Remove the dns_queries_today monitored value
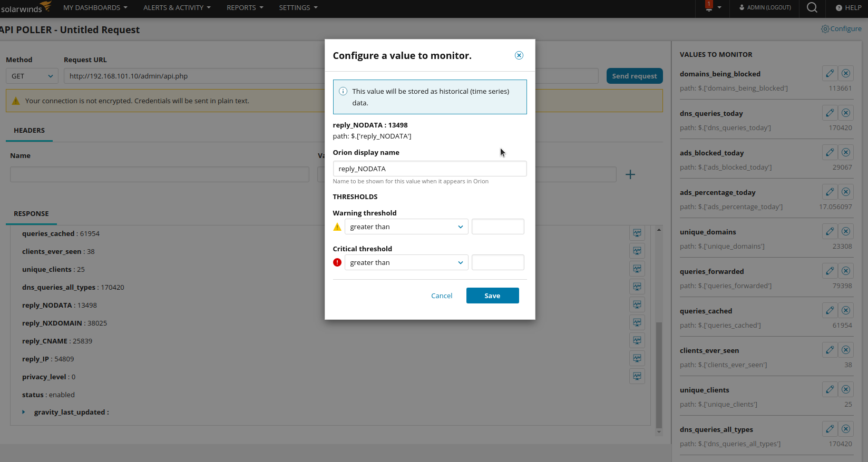 [846, 113]
